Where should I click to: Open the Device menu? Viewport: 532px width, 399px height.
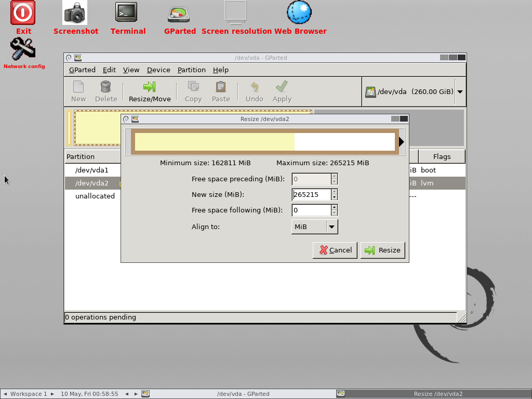158,70
